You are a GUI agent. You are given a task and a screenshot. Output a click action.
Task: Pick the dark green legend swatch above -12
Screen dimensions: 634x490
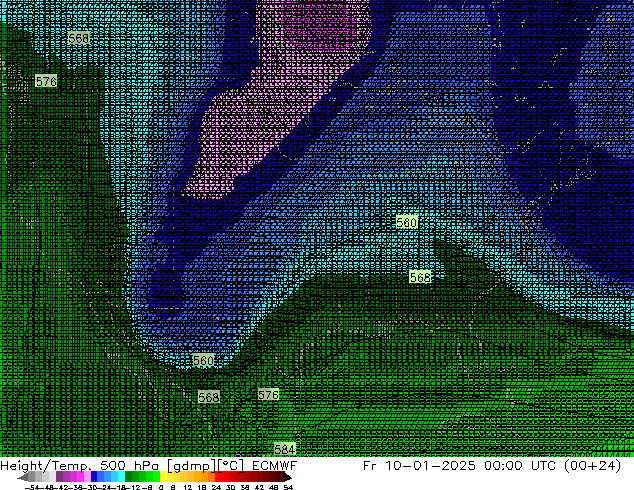coord(129,477)
